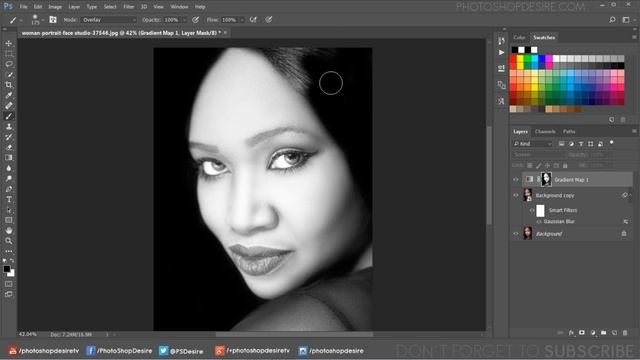This screenshot has height=360, width=640.
Task: Toggle Smart Filters visibility eye
Action: (532, 210)
